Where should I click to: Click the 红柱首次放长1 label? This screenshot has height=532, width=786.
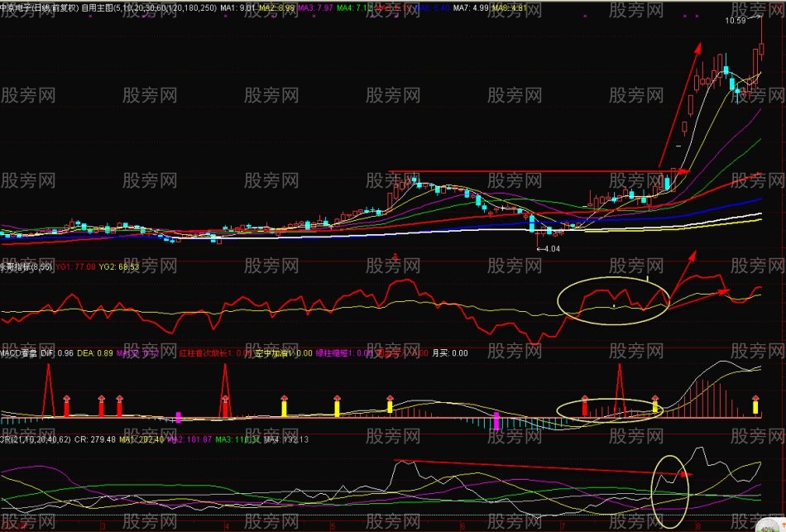207,353
